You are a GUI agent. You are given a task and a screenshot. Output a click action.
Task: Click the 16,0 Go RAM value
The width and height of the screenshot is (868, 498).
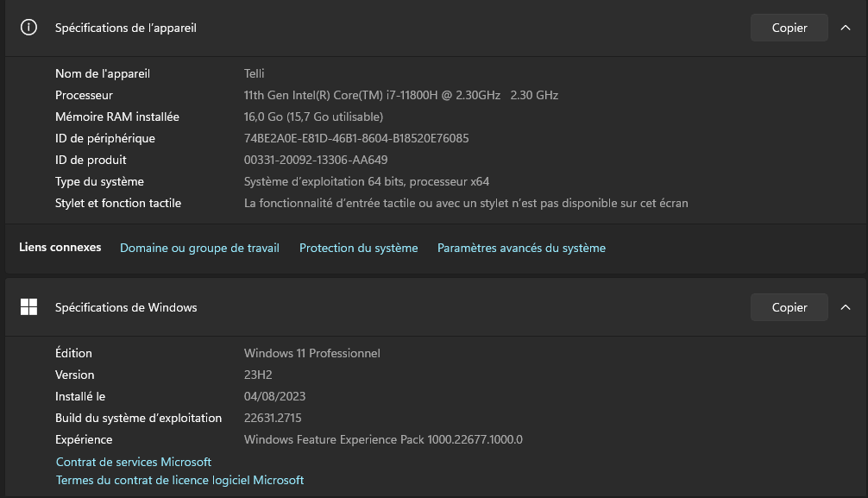tap(313, 117)
